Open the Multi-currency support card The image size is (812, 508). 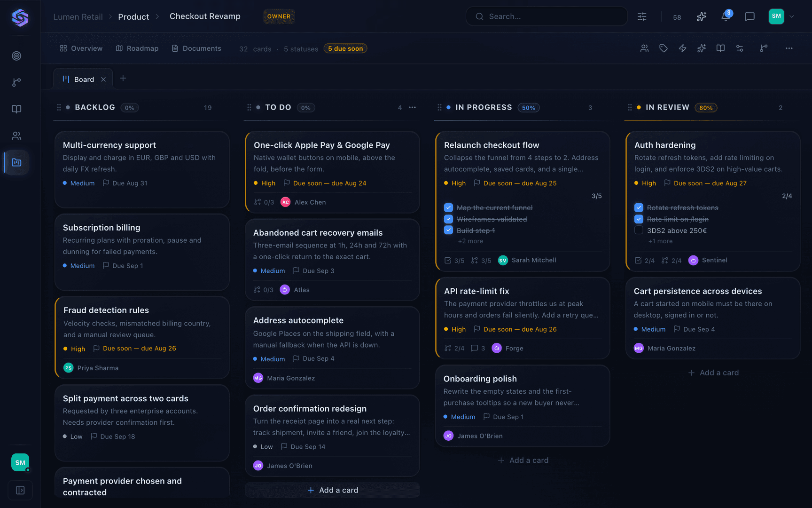(142, 169)
